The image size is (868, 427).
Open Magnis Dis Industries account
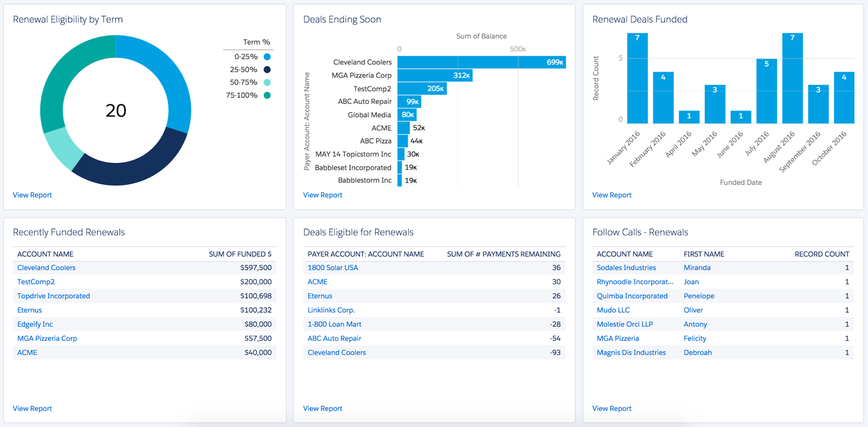(x=631, y=352)
